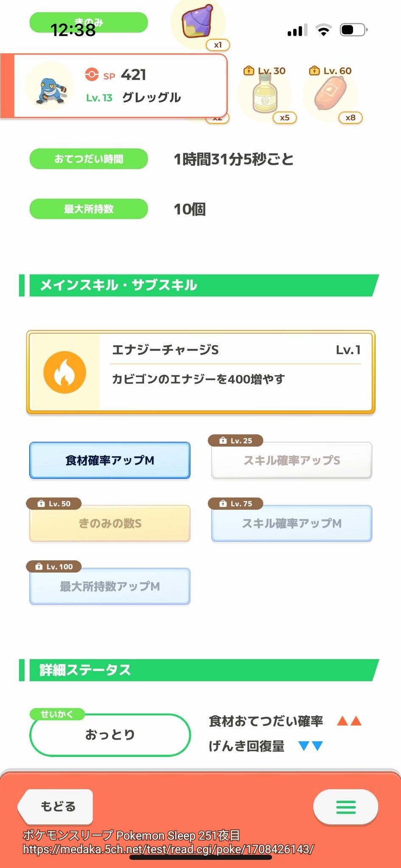Screen dimensions: 401x868
Task: Select the 食材確率アップM sub skill
Action: click(x=109, y=460)
